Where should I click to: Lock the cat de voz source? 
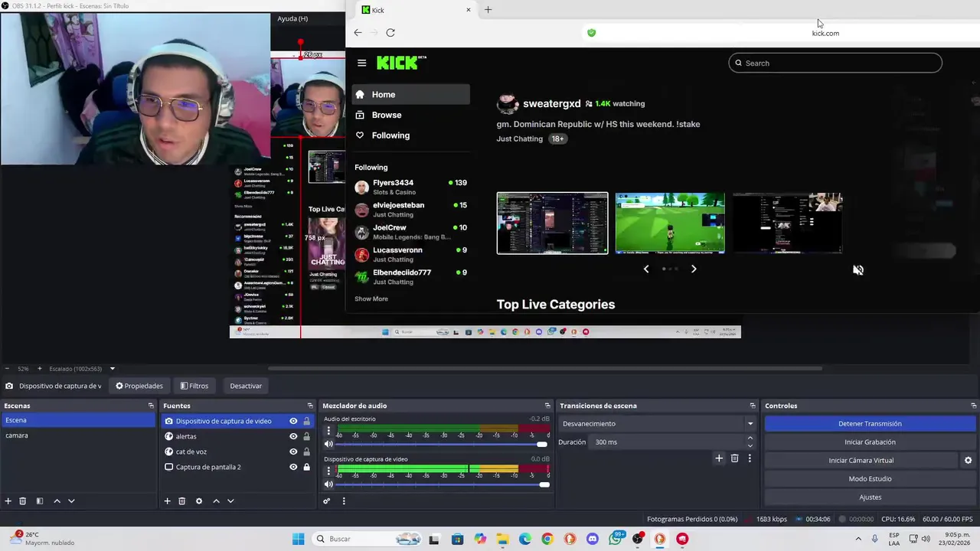point(307,452)
